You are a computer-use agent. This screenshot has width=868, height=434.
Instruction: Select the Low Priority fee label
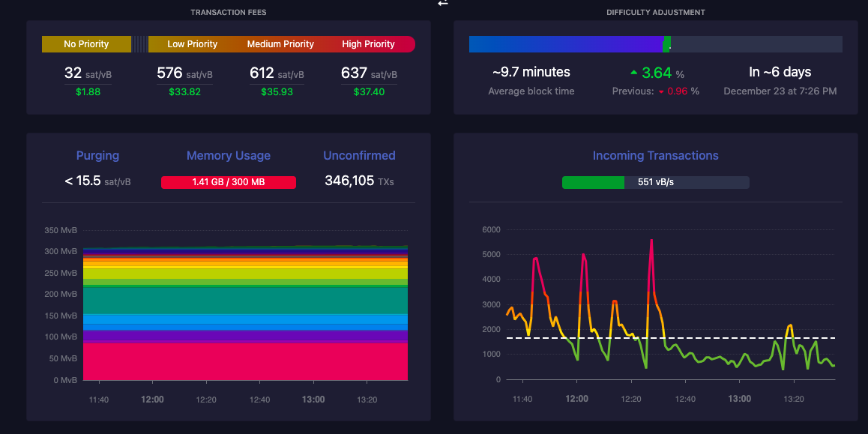tap(192, 44)
